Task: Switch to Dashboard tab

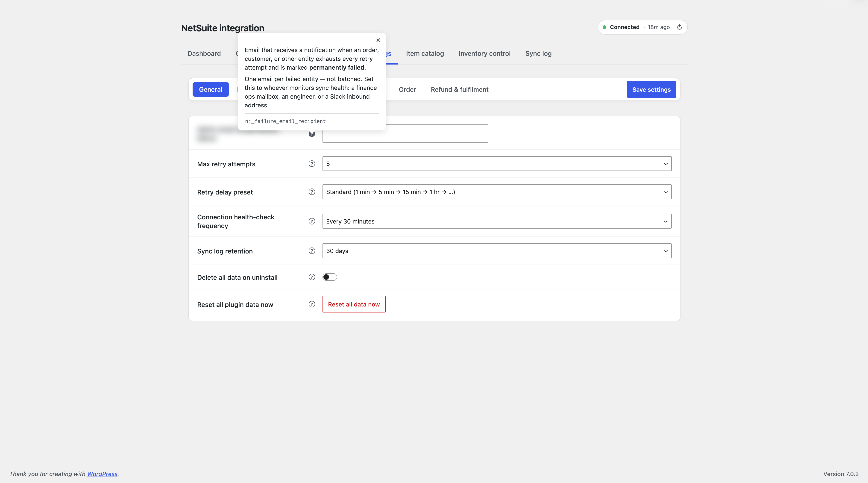Action: point(204,54)
